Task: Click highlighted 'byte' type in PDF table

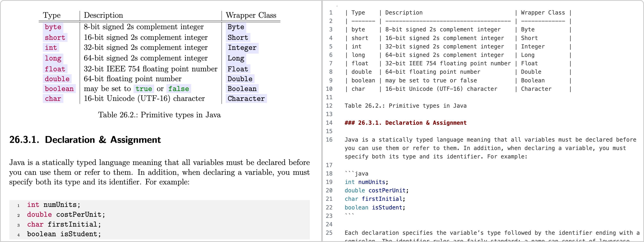Action: (x=53, y=27)
